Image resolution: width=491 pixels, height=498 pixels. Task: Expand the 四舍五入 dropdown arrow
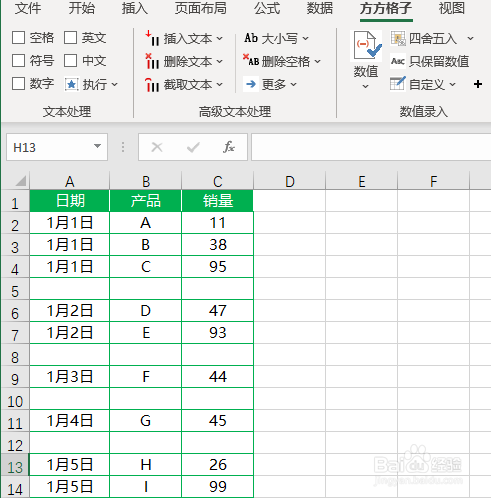pos(470,39)
